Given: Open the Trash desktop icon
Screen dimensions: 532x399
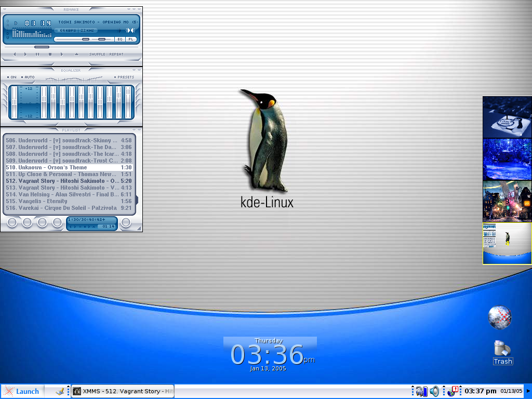Looking at the screenshot, I should coord(503,353).
